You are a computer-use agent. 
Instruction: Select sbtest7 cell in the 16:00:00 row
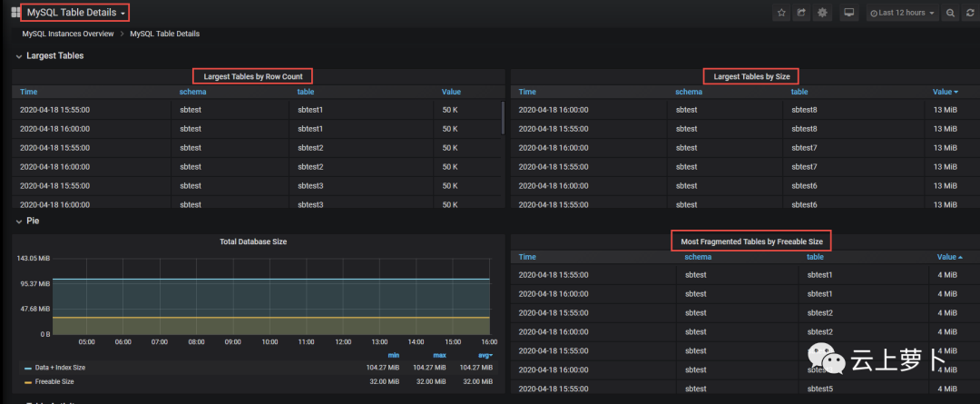coord(804,148)
